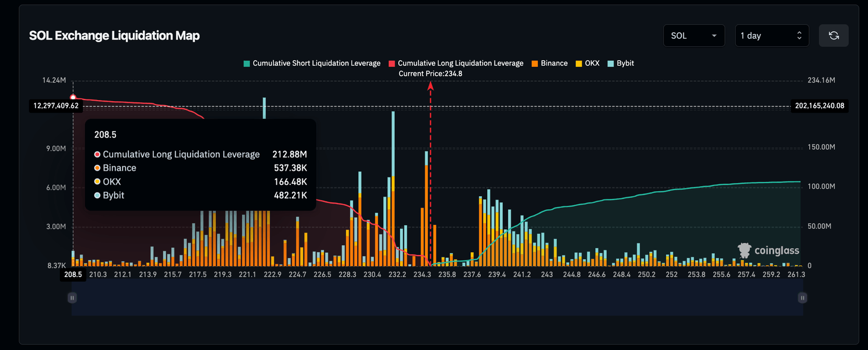Image resolution: width=868 pixels, height=350 pixels.
Task: Click the up-down arrows in the 1 day selector
Action: [799, 36]
